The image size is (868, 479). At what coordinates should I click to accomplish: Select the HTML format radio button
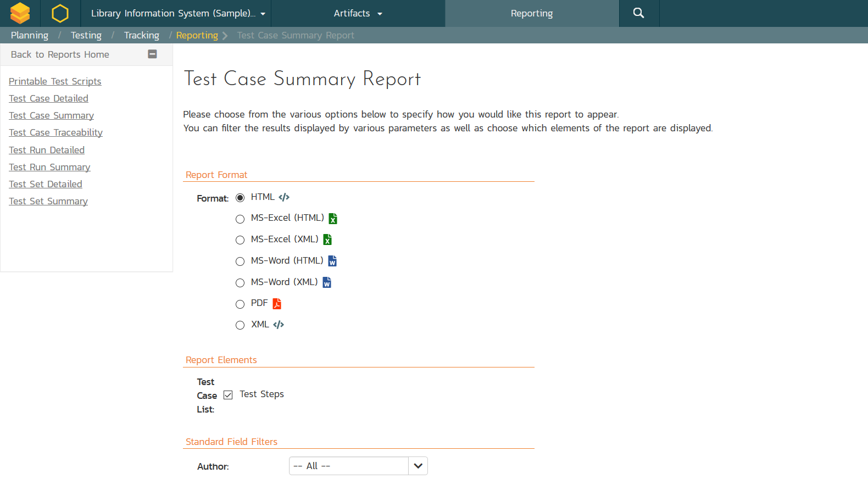point(240,198)
